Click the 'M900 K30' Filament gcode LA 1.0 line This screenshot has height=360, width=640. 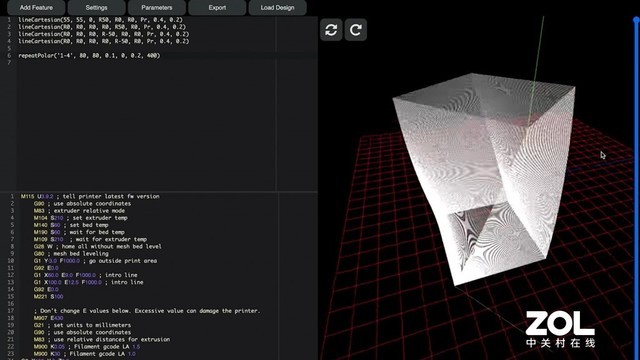[84, 354]
